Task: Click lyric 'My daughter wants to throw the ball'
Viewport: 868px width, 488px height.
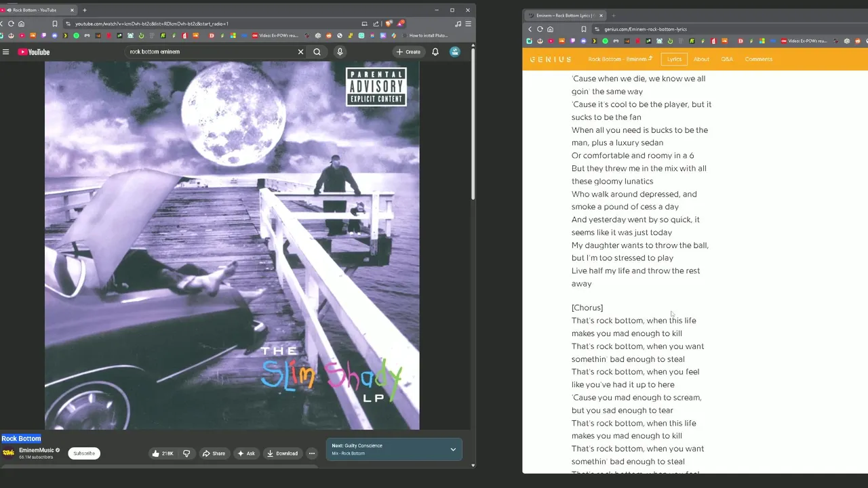Action: pyautogui.click(x=640, y=245)
